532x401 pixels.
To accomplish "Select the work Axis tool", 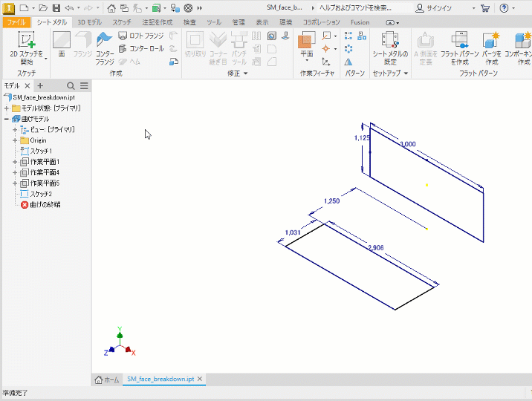I will click(x=326, y=36).
